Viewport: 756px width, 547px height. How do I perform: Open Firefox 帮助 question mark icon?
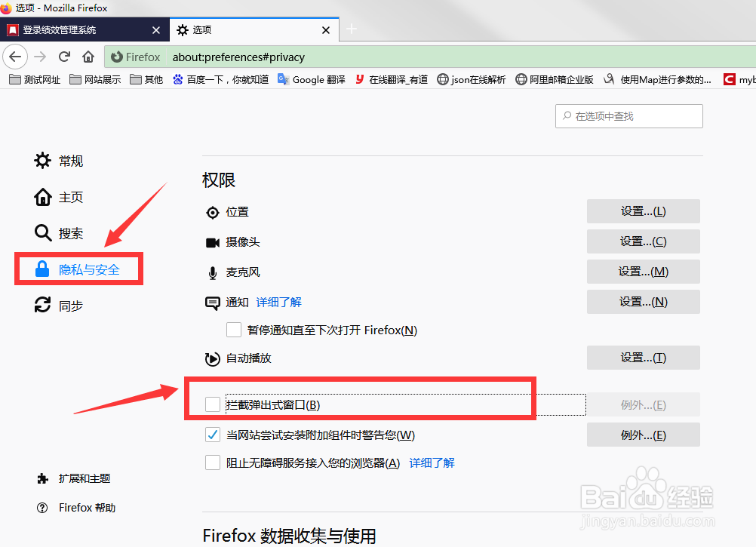(x=42, y=508)
